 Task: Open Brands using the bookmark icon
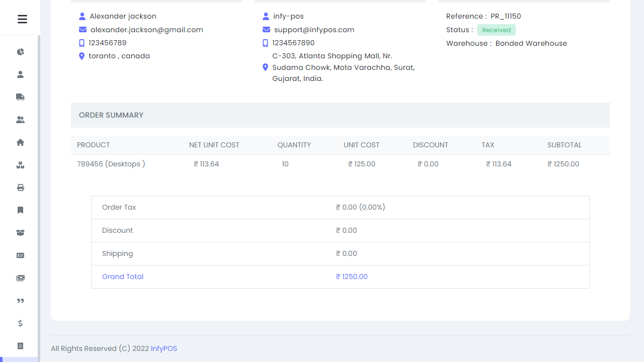[20, 210]
